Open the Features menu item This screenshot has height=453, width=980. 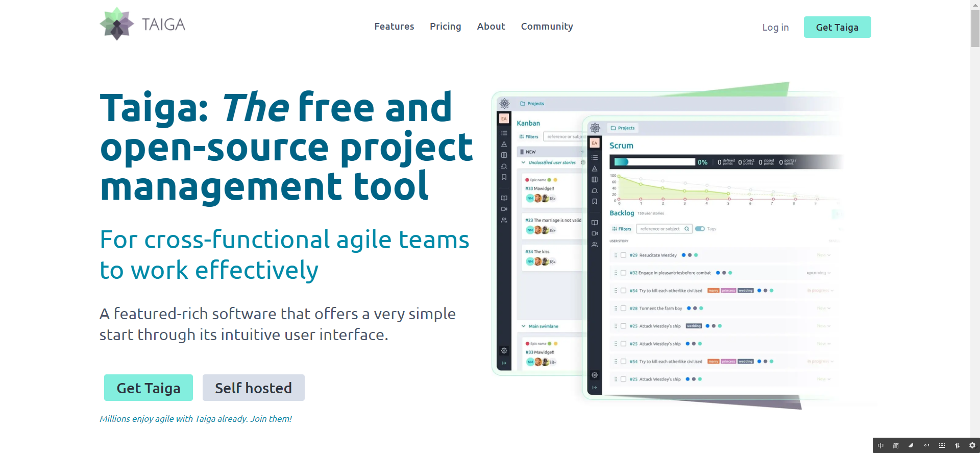(394, 27)
